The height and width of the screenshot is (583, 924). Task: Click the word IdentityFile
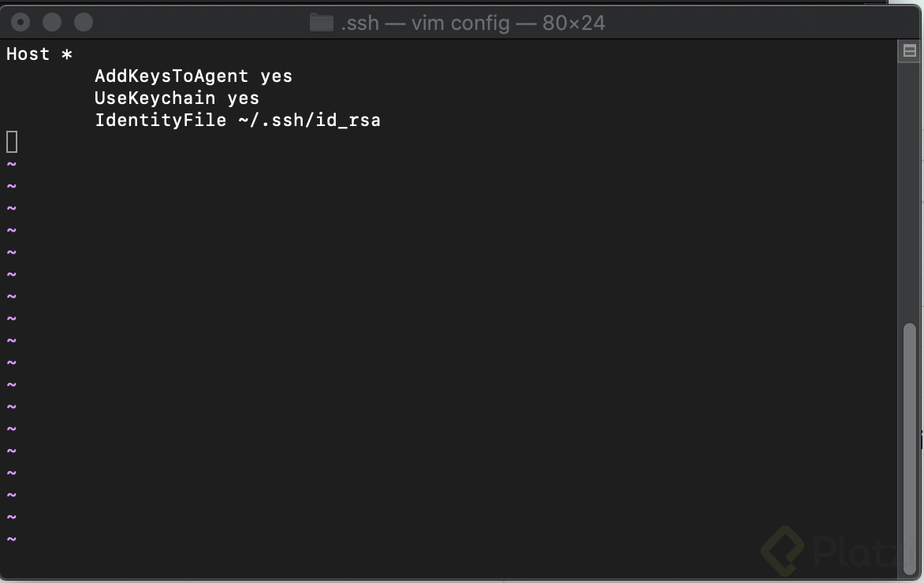(x=160, y=120)
